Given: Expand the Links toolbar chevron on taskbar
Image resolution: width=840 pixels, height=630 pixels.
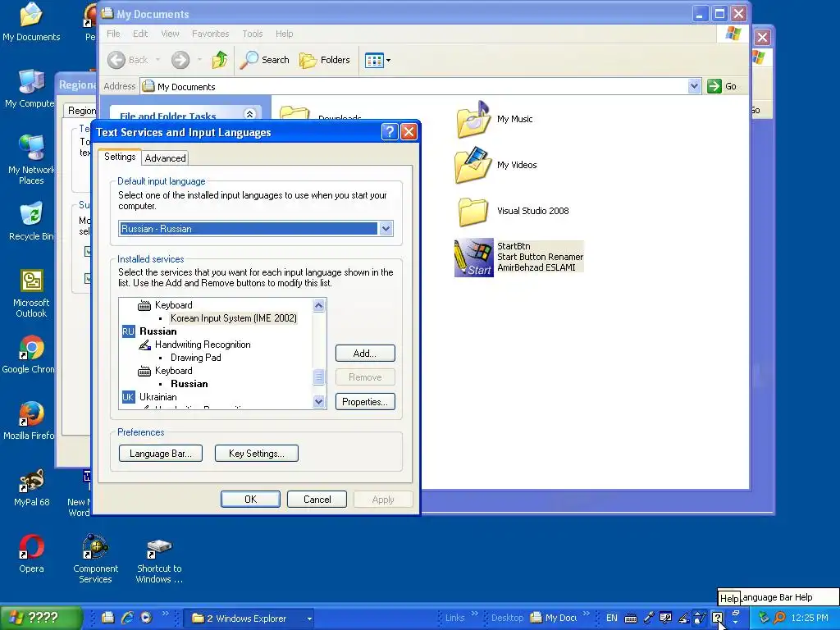Looking at the screenshot, I should (x=475, y=614).
